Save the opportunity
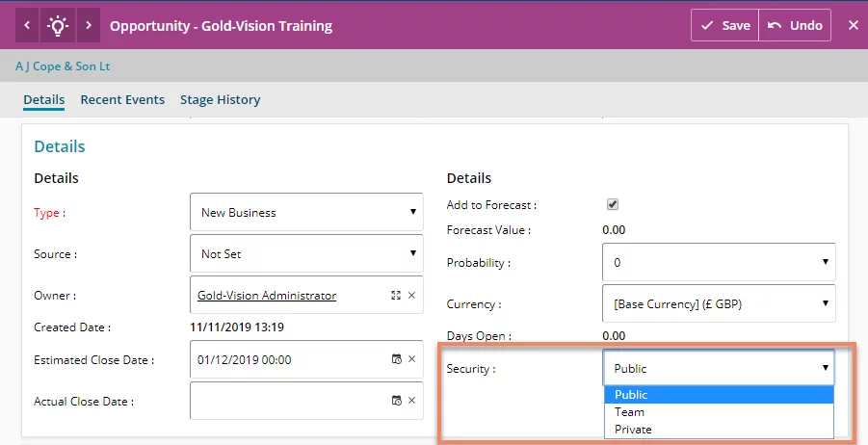Image resolution: width=868 pixels, height=445 pixels. (724, 25)
